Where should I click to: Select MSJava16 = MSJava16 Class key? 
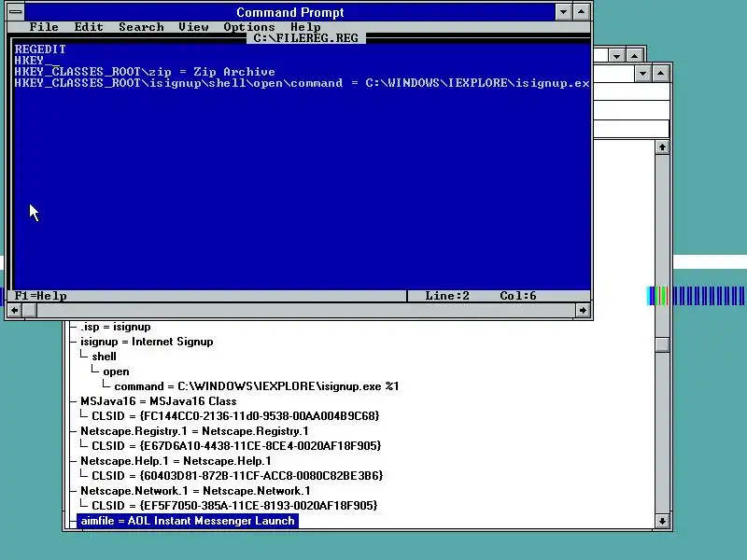click(x=158, y=401)
